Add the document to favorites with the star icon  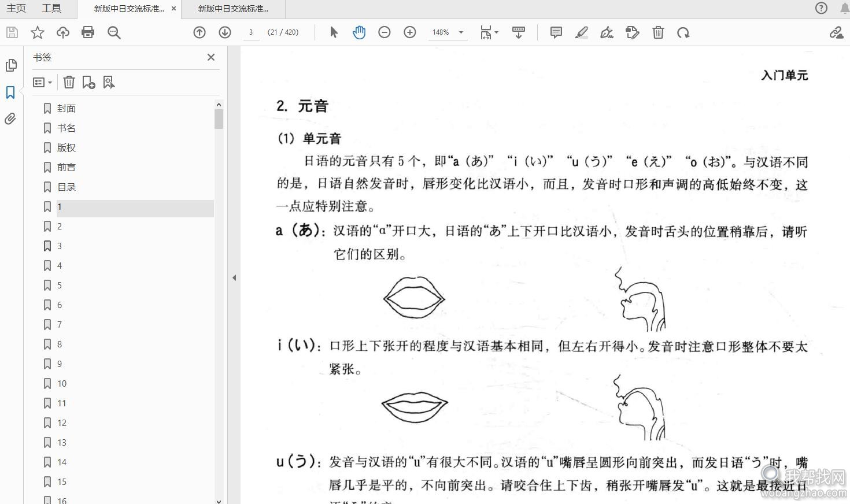coord(38,32)
